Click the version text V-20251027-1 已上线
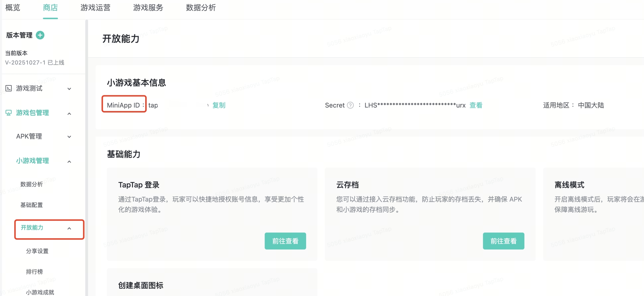The height and width of the screenshot is (296, 644). pos(35,62)
